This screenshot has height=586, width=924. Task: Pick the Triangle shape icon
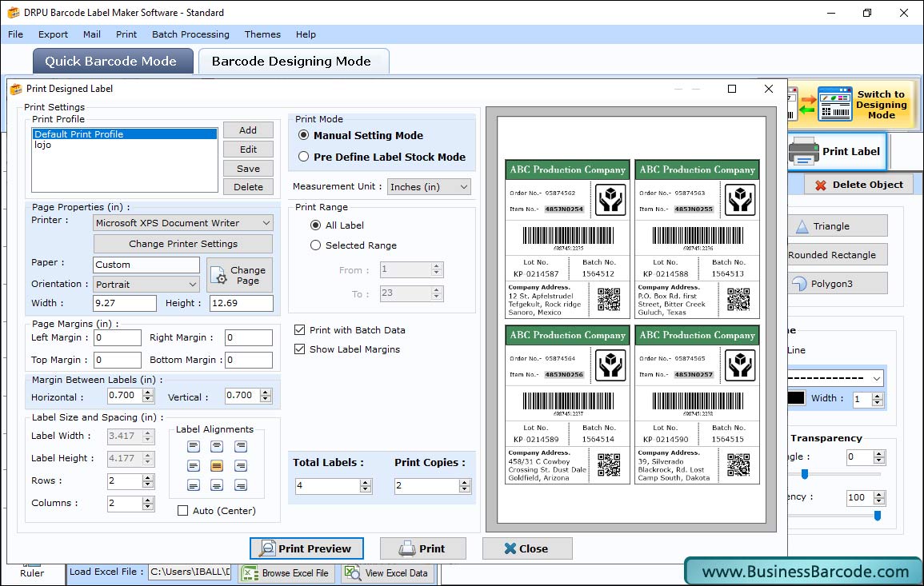(x=802, y=226)
